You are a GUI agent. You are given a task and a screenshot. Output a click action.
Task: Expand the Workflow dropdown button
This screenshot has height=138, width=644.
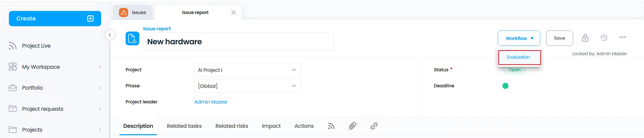[x=519, y=38]
